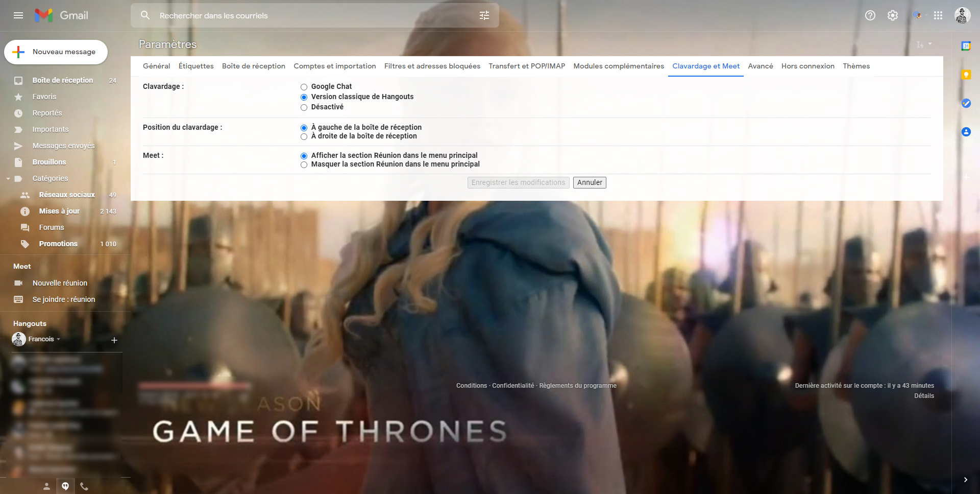Open the Étiquettes settings tab
This screenshot has height=494, width=980.
(x=196, y=66)
